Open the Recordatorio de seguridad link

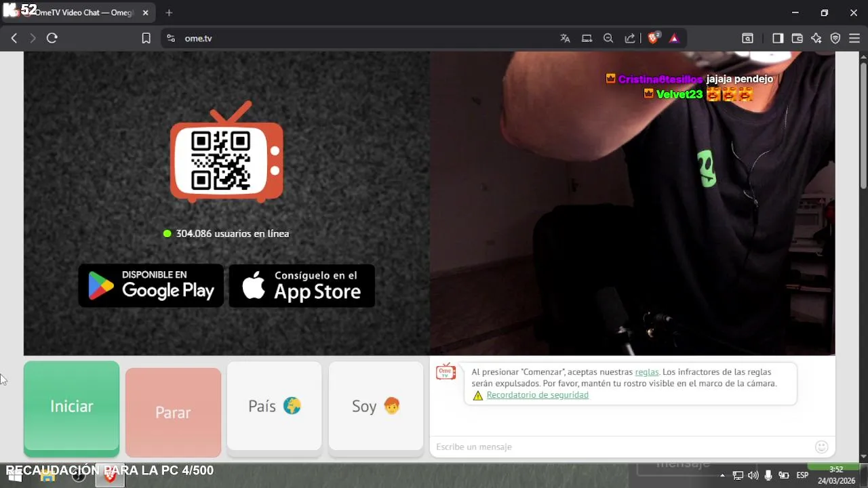click(537, 395)
